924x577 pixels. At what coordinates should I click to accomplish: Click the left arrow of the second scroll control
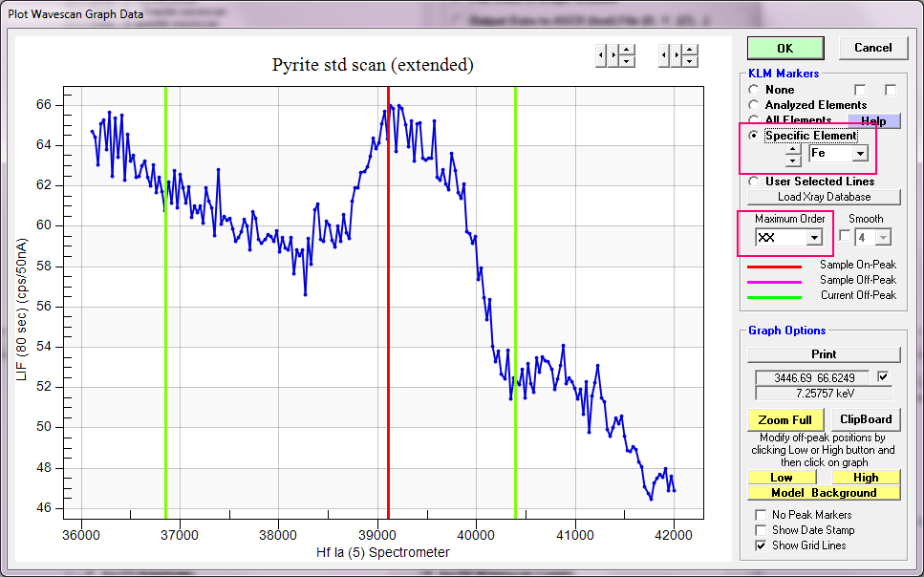663,55
